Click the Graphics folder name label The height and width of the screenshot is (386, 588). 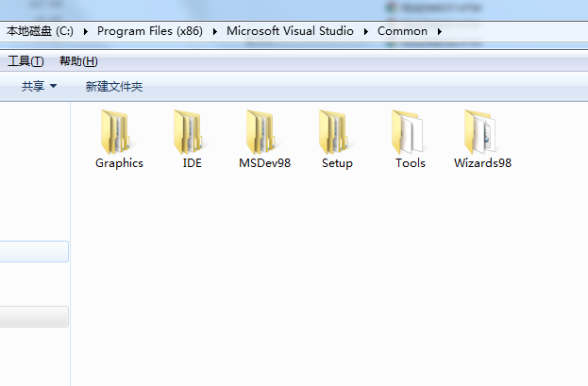tap(119, 163)
